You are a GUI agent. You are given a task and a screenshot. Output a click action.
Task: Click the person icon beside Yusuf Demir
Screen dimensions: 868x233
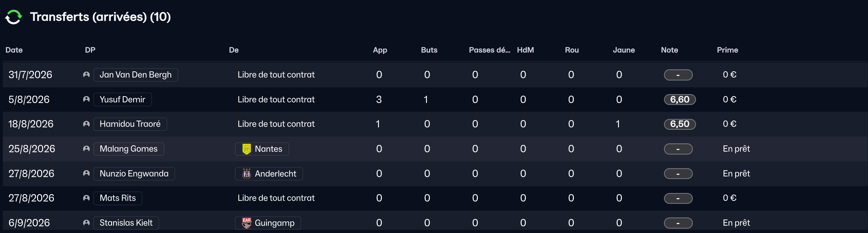[x=86, y=99]
